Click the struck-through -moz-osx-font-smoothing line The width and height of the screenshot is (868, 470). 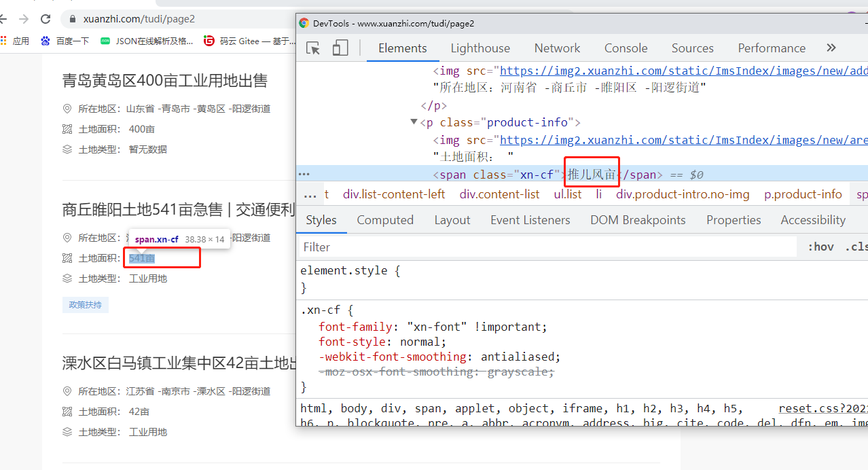pyautogui.click(x=437, y=372)
